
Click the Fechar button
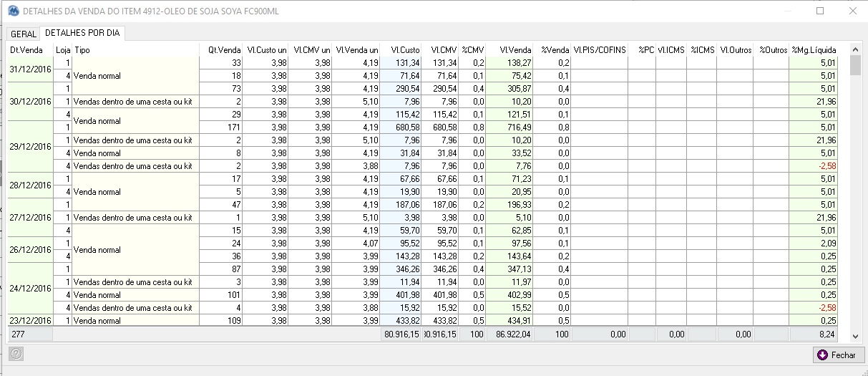pyautogui.click(x=839, y=355)
